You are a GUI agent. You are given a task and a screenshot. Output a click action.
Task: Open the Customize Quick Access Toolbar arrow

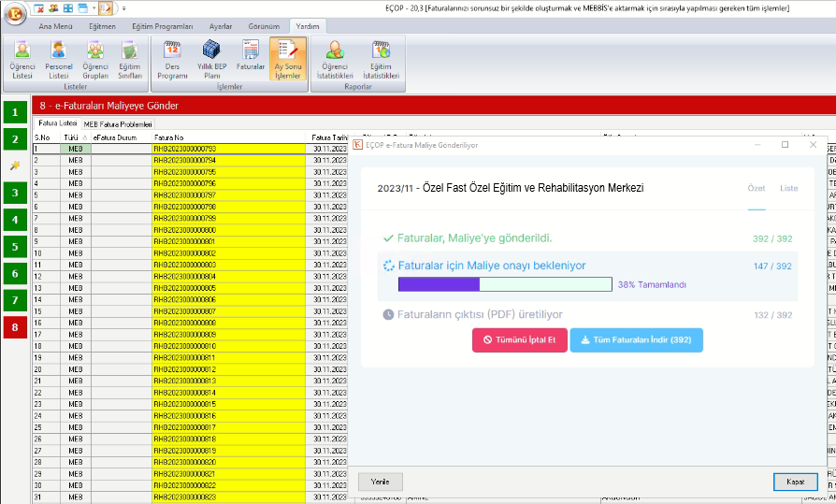tap(123, 8)
